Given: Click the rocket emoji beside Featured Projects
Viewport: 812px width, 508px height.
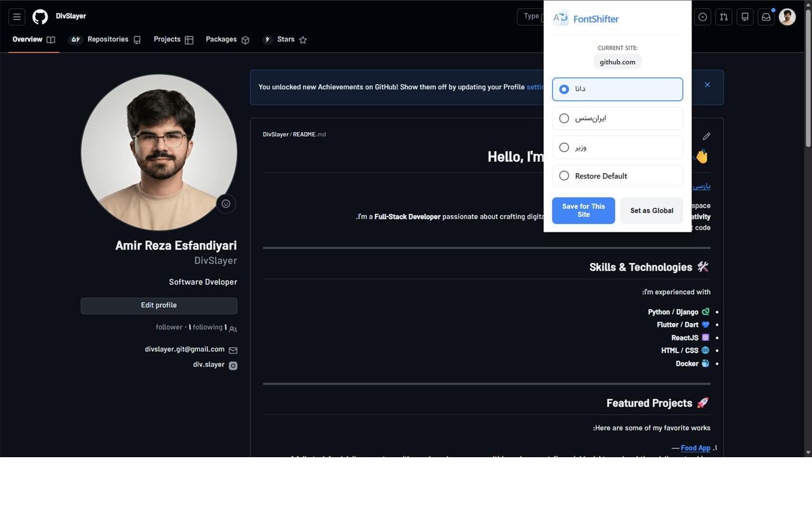Looking at the screenshot, I should (x=702, y=403).
